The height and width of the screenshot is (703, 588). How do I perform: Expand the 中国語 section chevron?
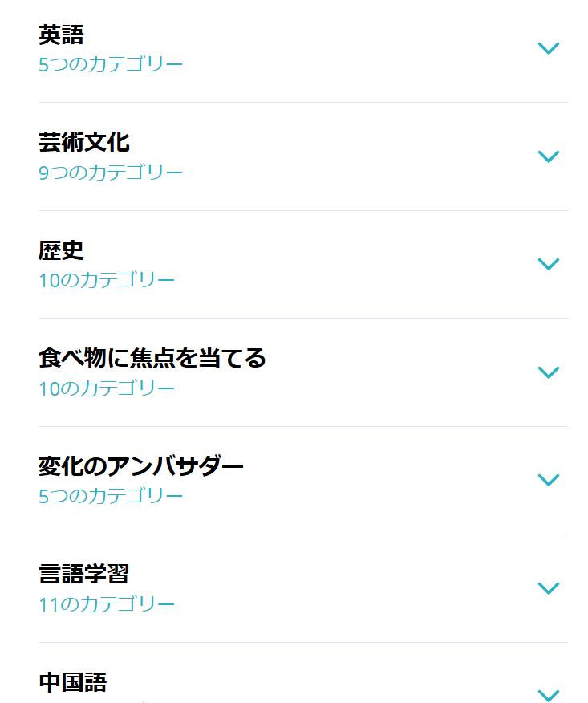(x=548, y=696)
